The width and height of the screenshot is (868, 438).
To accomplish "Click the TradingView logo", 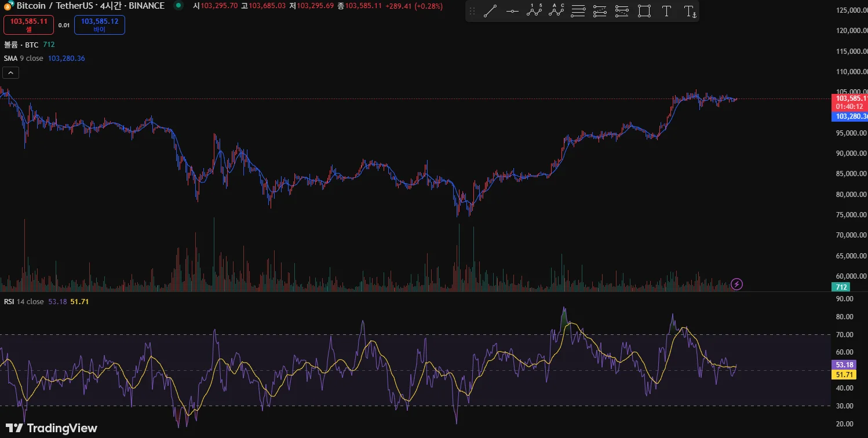I will pos(52,428).
